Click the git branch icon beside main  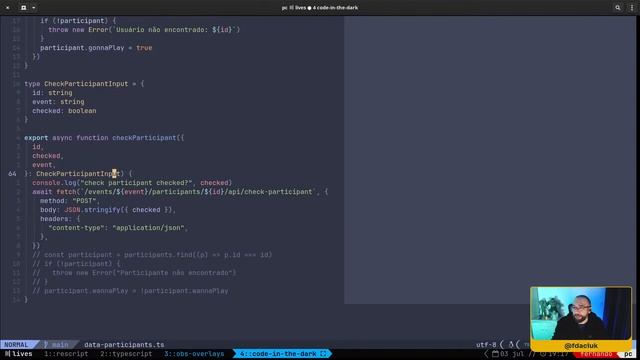tap(46, 344)
